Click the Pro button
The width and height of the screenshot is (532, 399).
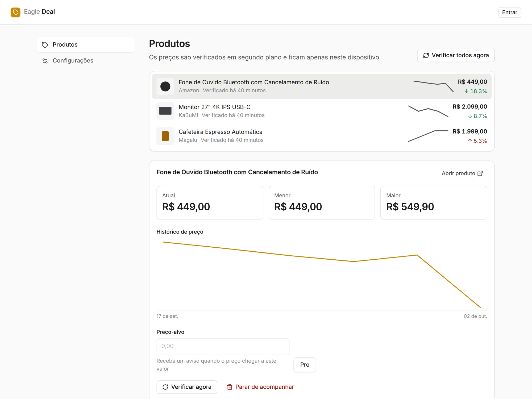click(x=305, y=365)
